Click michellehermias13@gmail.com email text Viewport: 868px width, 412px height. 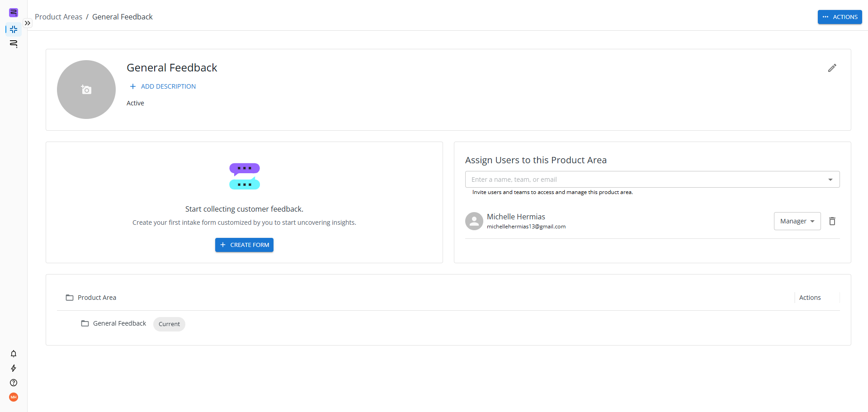pyautogui.click(x=526, y=227)
